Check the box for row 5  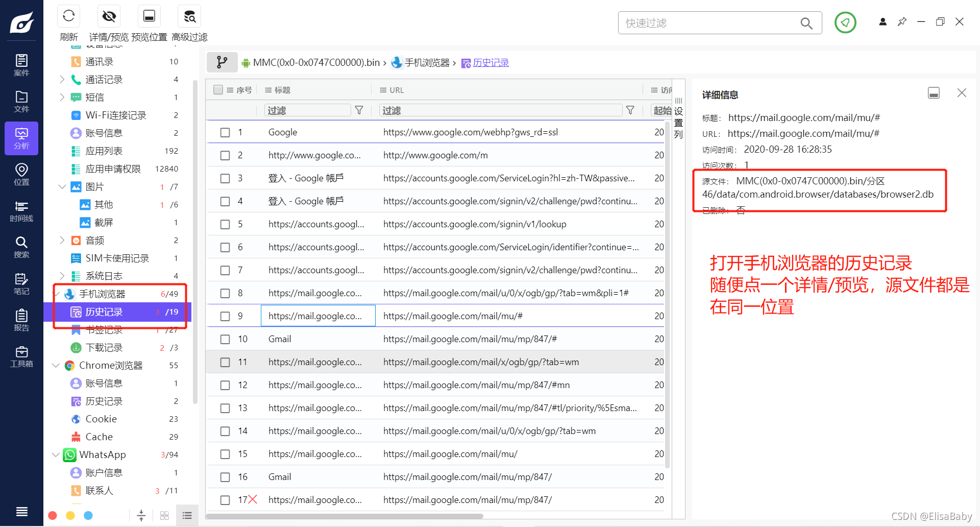225,224
